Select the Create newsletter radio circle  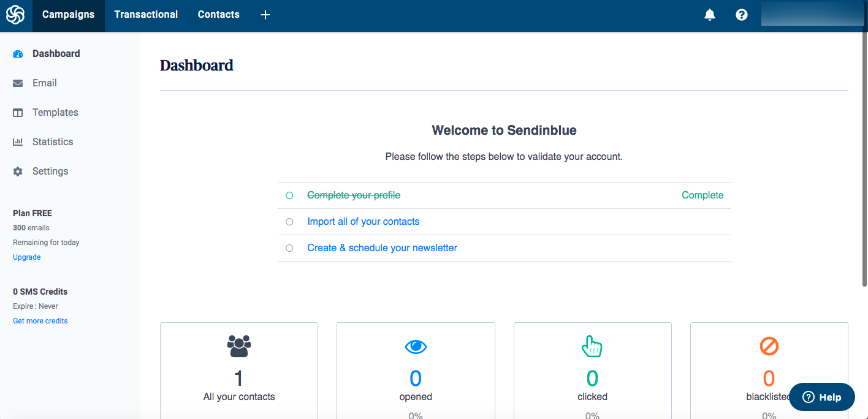click(289, 248)
